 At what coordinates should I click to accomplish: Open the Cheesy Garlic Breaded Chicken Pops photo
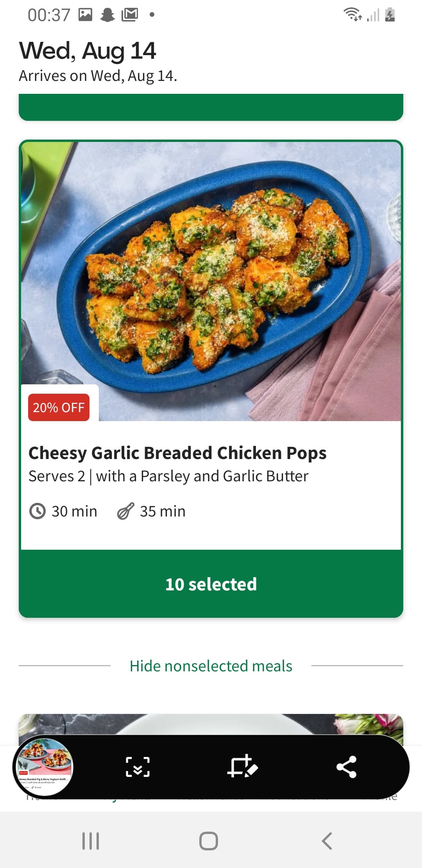pyautogui.click(x=211, y=274)
